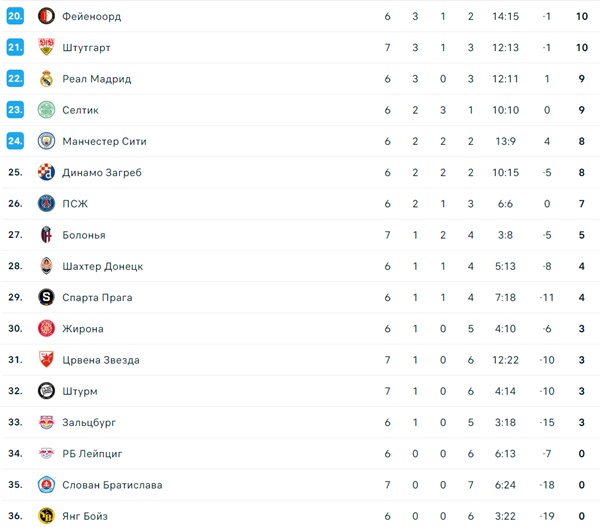This screenshot has height=527, width=600.
Task: Click the blue position badge 24
Action: point(15,142)
